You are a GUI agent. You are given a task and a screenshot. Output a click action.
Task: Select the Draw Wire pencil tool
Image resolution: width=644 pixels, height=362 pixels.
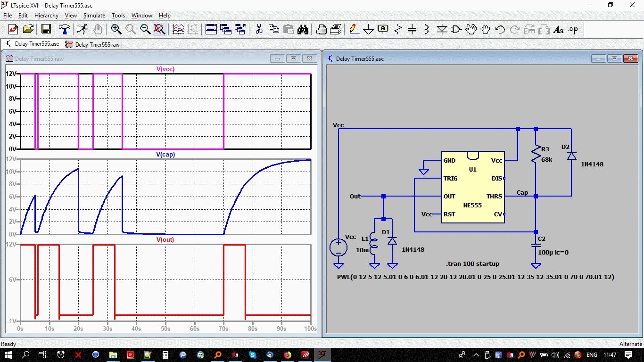pyautogui.click(x=353, y=29)
